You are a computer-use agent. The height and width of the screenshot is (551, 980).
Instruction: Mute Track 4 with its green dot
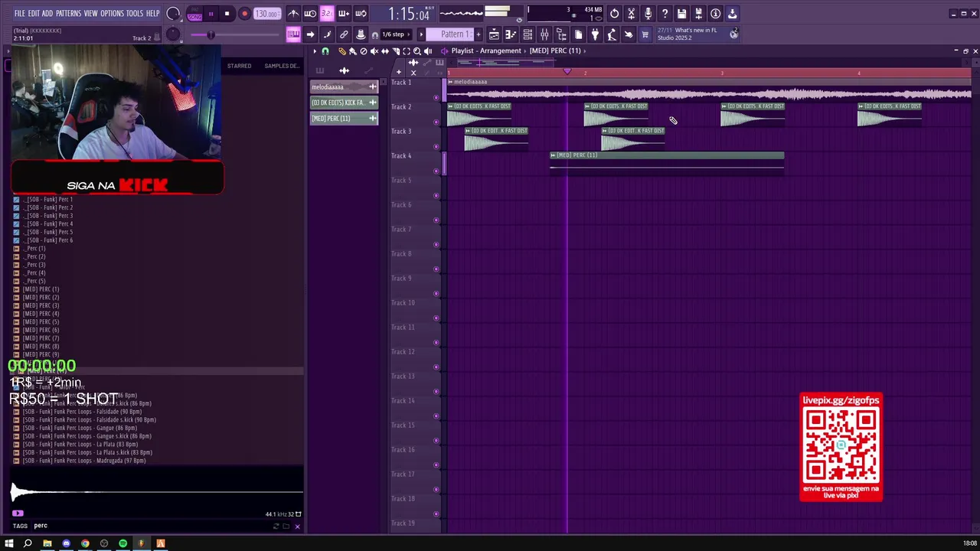[x=436, y=171]
